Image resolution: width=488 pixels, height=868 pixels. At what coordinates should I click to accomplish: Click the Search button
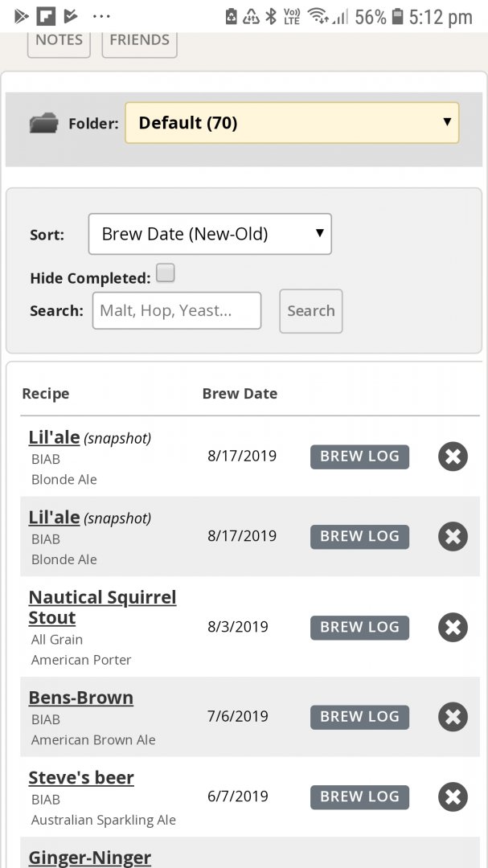pyautogui.click(x=311, y=311)
